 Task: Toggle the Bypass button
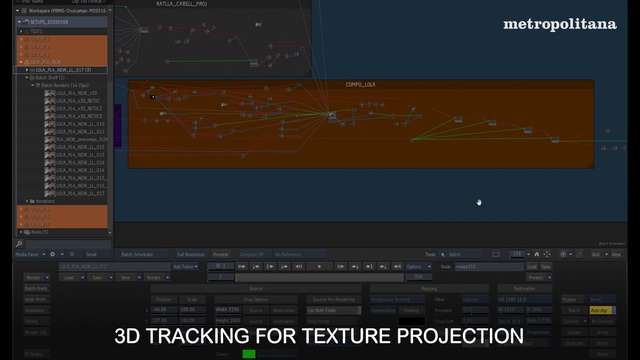[574, 300]
